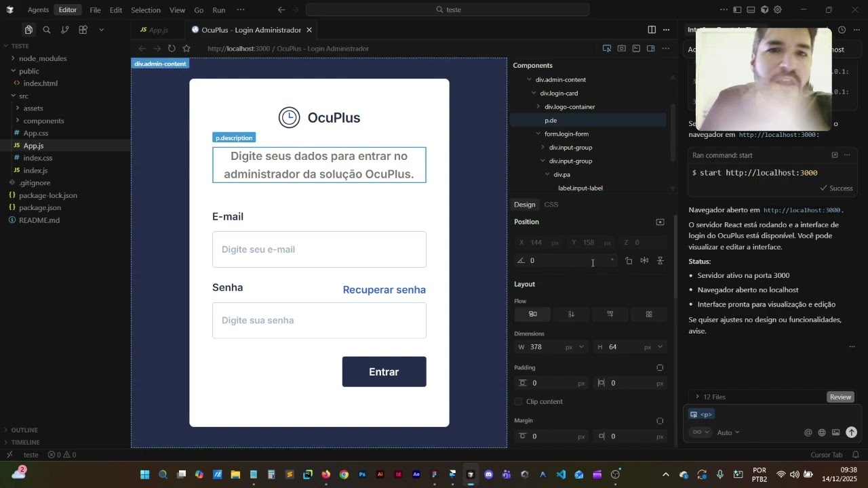Toggle individual padding sides
Viewport: 868px width, 488px height.
pos(660,368)
